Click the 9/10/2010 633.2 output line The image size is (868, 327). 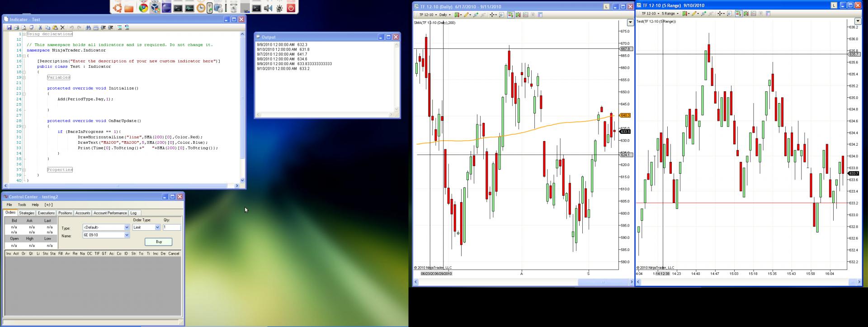pos(283,69)
